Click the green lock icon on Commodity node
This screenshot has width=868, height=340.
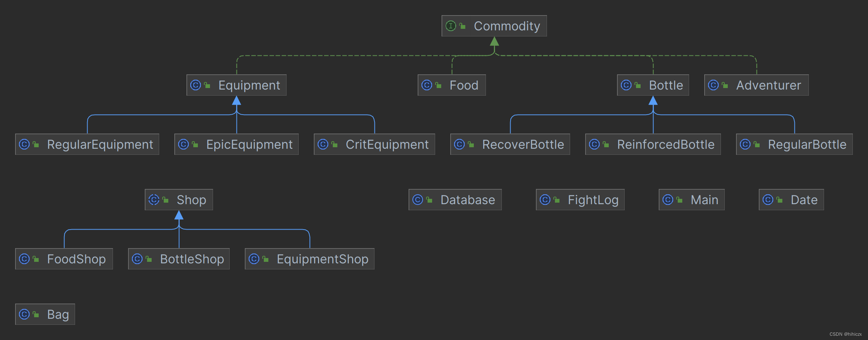pos(462,26)
